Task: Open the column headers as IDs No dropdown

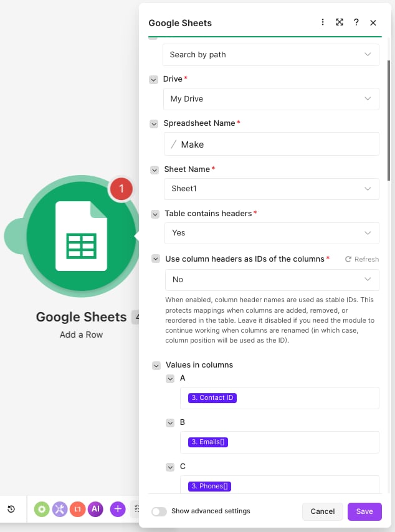Action: coord(272,280)
